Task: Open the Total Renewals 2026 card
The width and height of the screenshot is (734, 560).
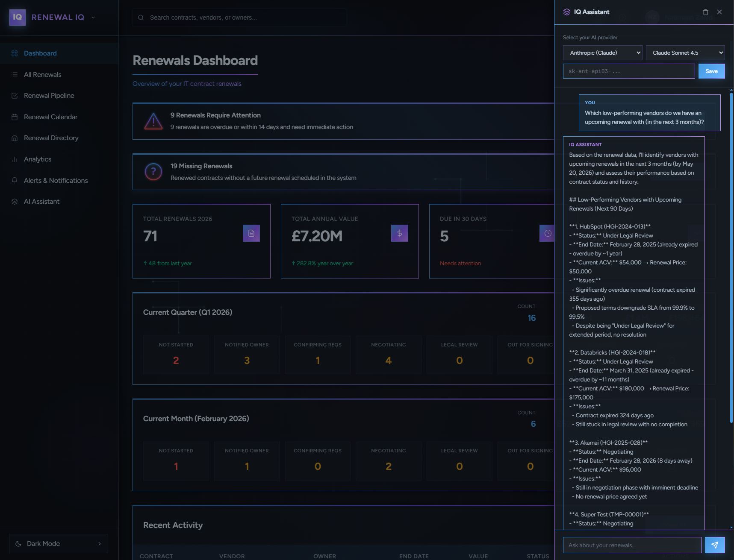Action: tap(201, 241)
